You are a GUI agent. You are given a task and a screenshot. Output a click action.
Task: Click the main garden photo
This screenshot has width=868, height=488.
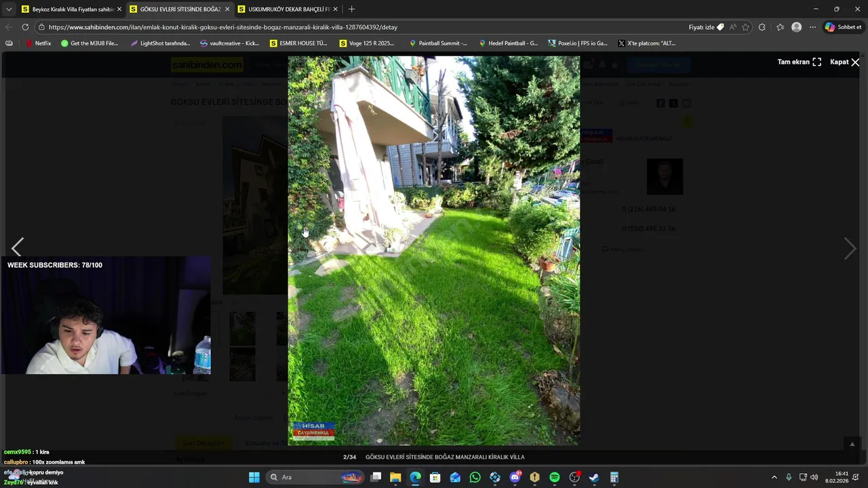pos(434,251)
